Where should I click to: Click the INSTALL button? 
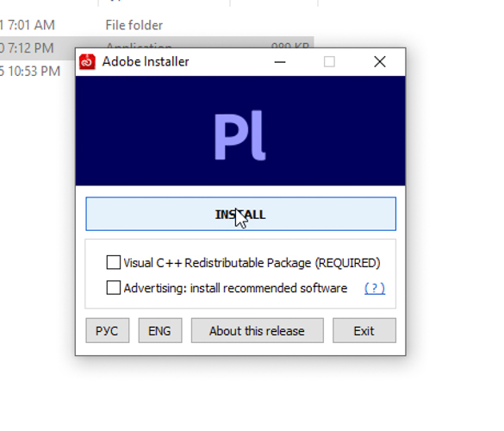click(240, 214)
